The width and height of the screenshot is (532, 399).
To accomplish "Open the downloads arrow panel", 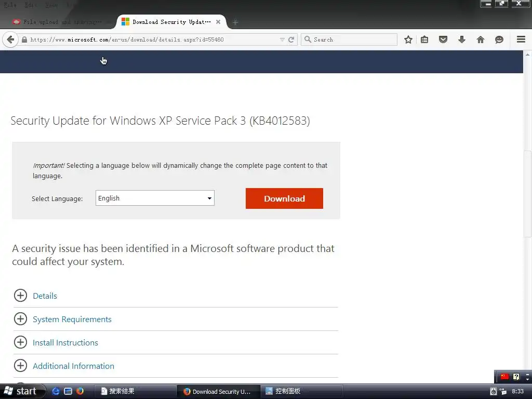I will pyautogui.click(x=462, y=39).
